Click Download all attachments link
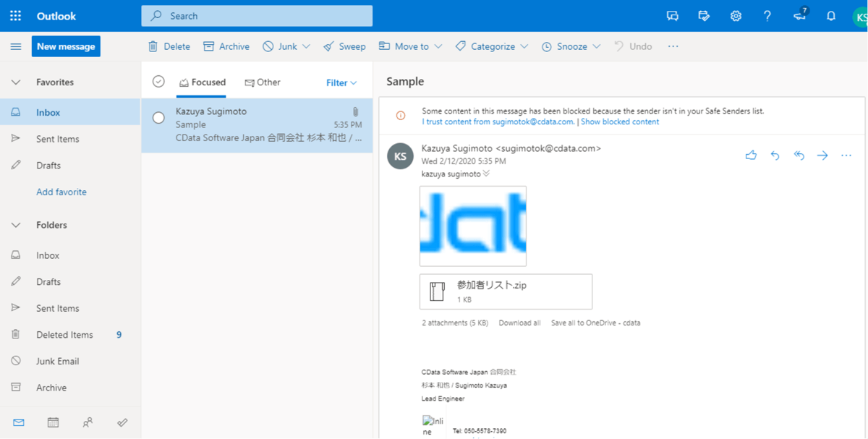 pos(519,323)
